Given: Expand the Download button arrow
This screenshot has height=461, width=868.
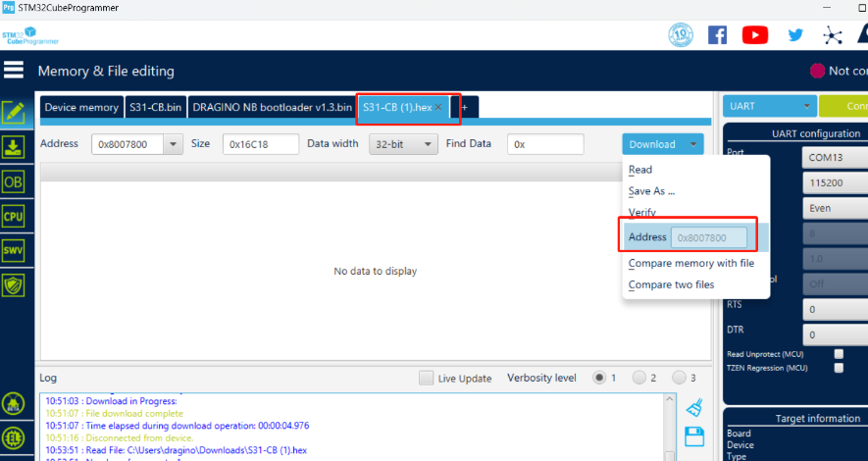Looking at the screenshot, I should pyautogui.click(x=693, y=144).
